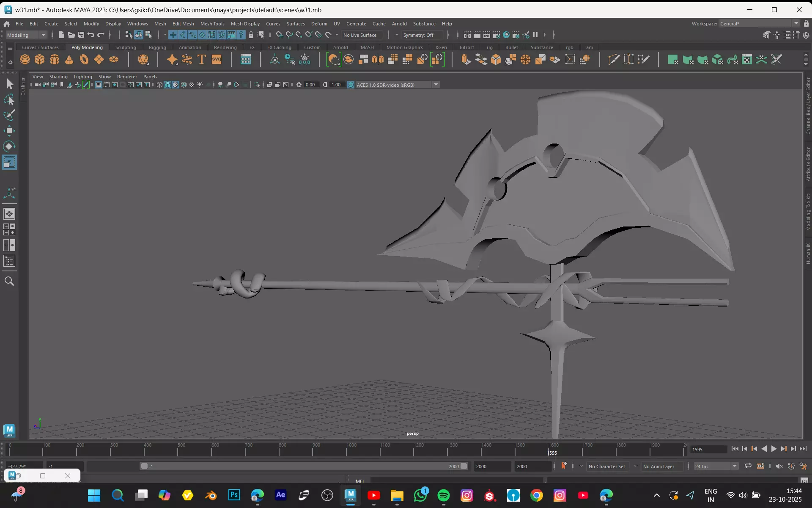Open the shelf options gear menu

(x=10, y=62)
